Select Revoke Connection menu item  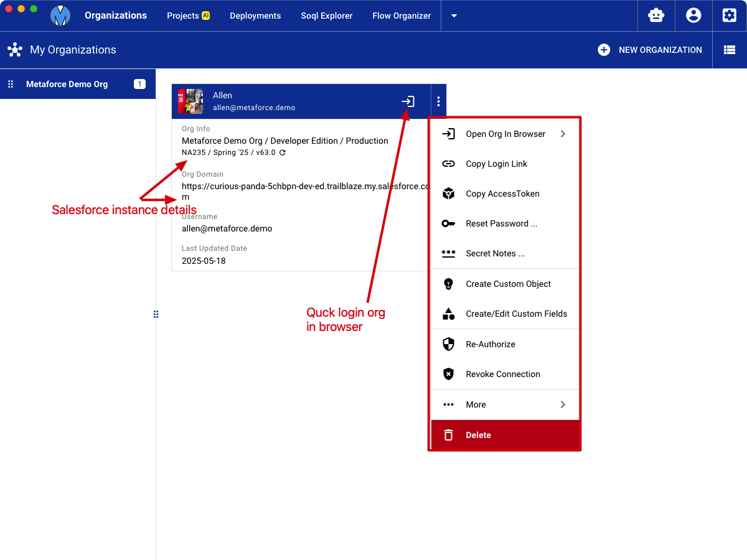[x=505, y=374]
